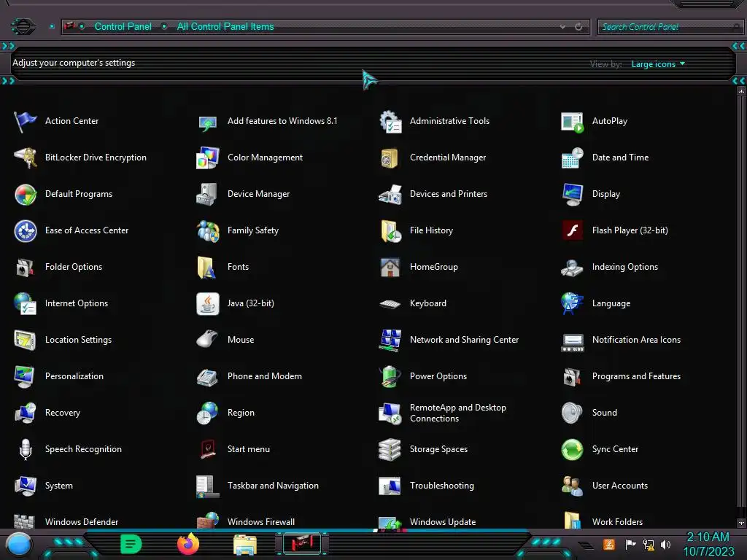Expand the View by Large icons dropdown
Screen dimensions: 747x560
[x=658, y=64]
